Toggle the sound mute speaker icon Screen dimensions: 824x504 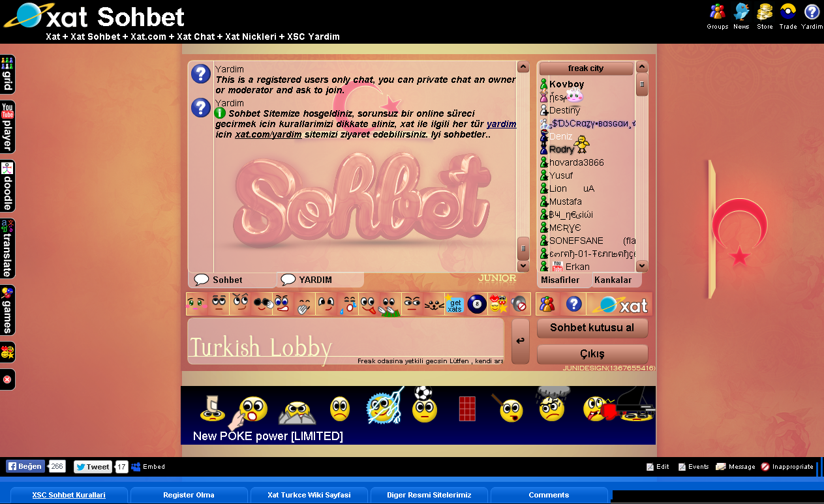click(519, 304)
